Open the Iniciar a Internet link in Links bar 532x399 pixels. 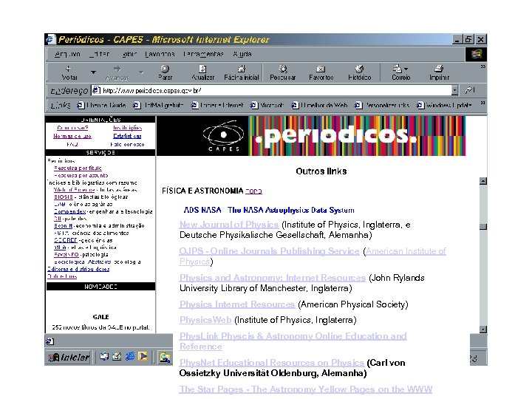pos(217,106)
